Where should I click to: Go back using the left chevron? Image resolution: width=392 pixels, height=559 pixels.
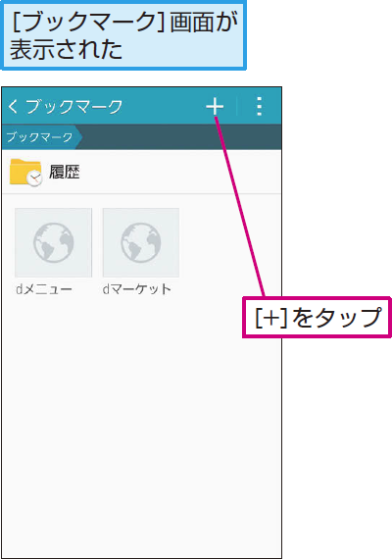coord(13,106)
